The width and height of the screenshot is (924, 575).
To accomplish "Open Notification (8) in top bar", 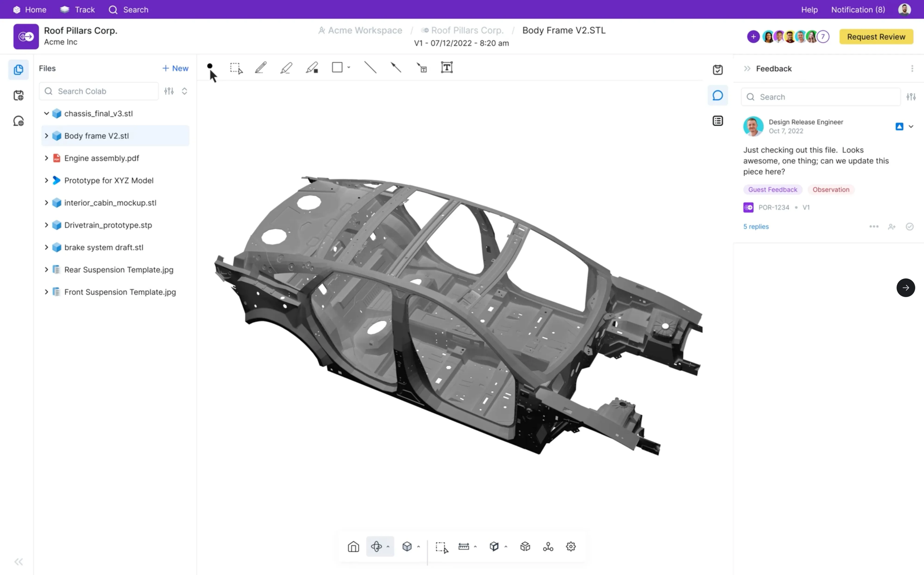I will click(x=858, y=10).
